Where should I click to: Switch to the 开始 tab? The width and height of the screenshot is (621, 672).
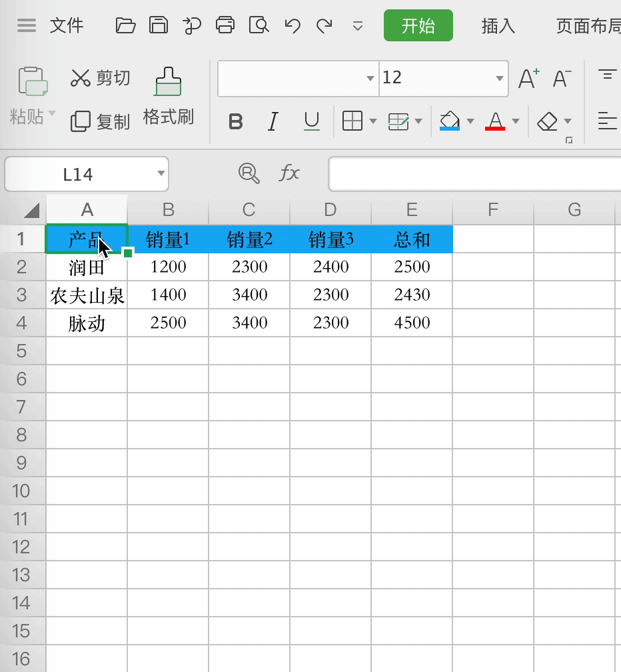point(418,26)
